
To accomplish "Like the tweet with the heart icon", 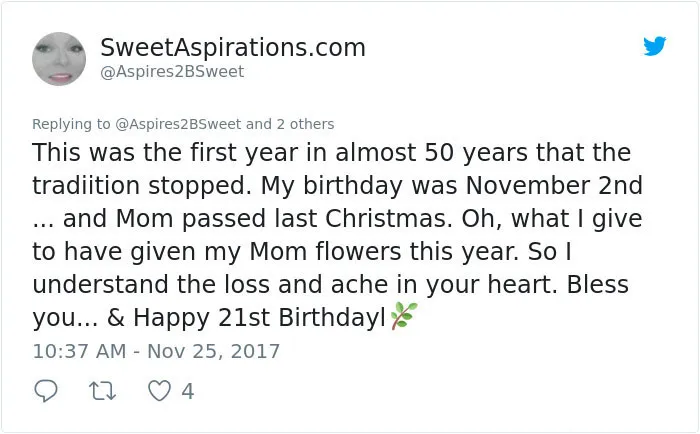I will 159,391.
